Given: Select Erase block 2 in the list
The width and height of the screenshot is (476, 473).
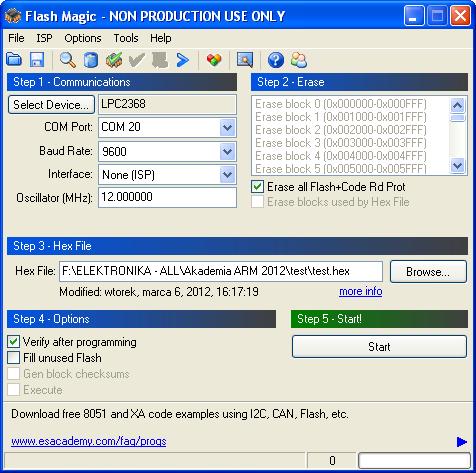Looking at the screenshot, I should coord(341,130).
